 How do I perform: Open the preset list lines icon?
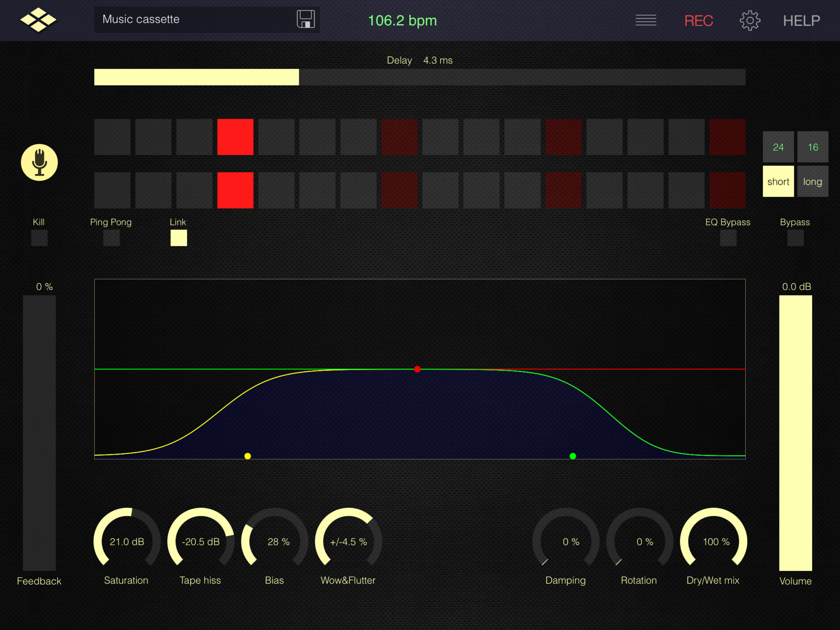click(646, 20)
